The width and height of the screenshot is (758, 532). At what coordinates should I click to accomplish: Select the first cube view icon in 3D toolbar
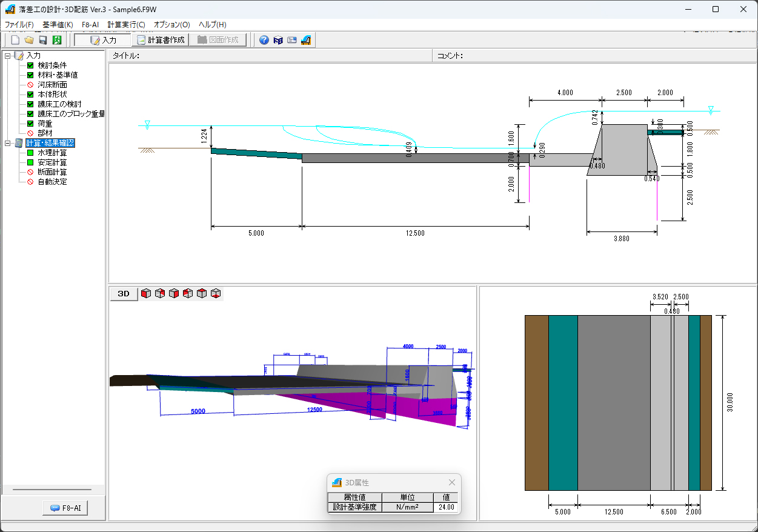(x=146, y=293)
